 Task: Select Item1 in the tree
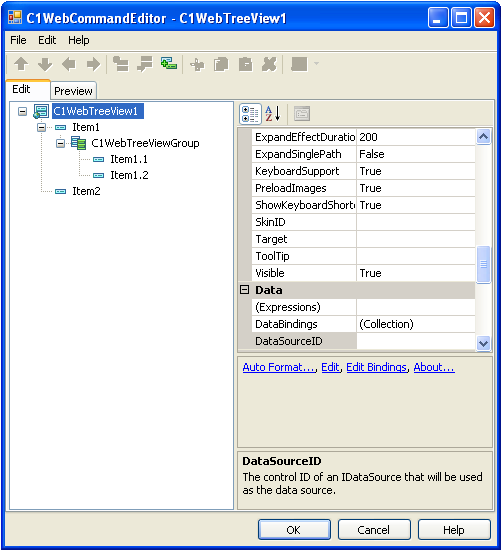[86, 127]
